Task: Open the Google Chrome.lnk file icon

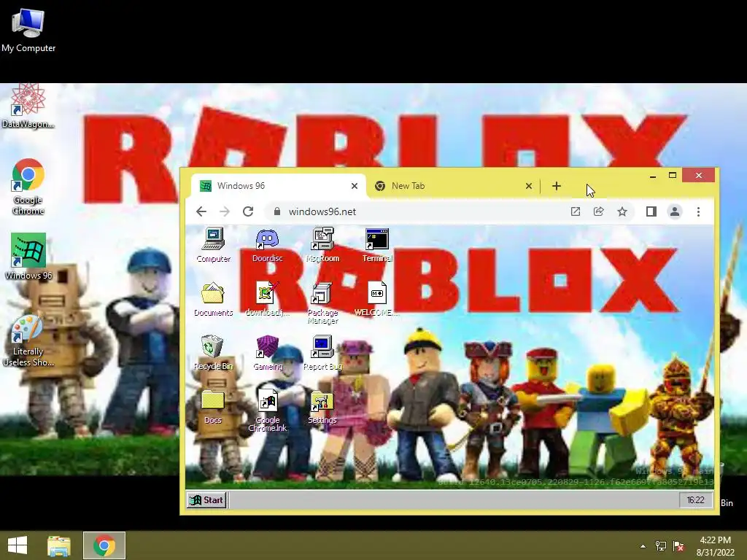Action: coord(267,411)
